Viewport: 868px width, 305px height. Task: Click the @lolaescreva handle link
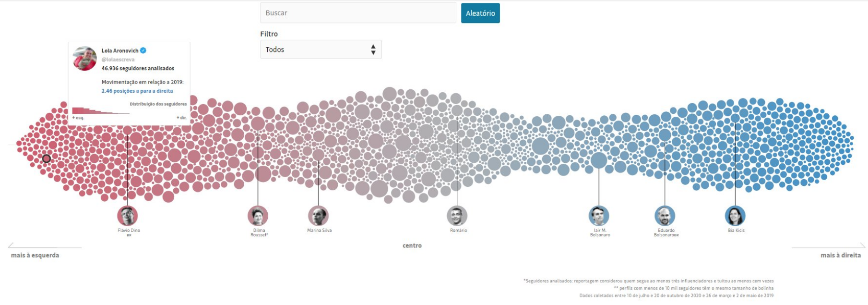click(118, 60)
